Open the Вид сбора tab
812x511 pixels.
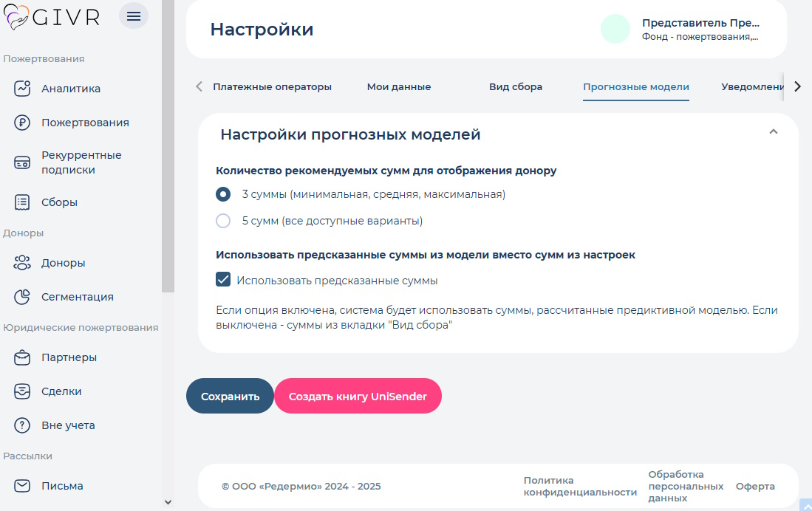click(x=515, y=86)
